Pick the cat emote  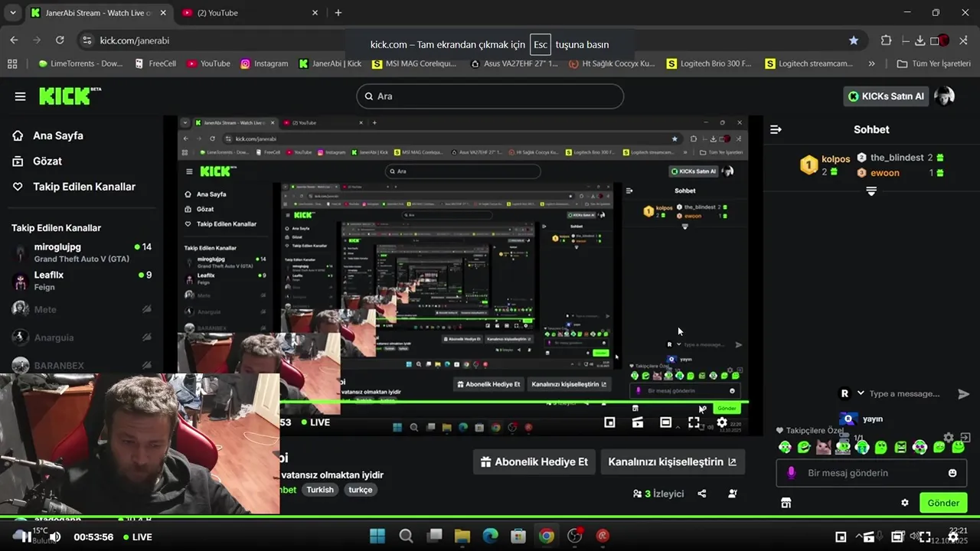coord(823,447)
